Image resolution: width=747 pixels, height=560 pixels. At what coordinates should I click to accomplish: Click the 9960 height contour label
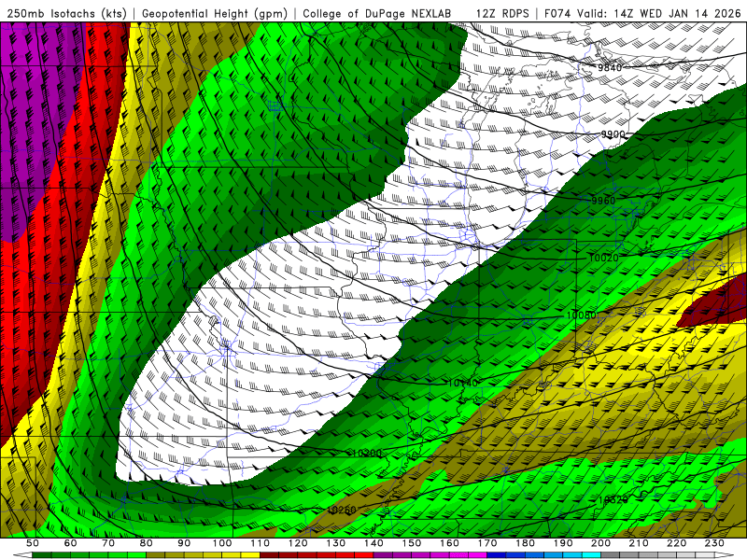(x=603, y=201)
